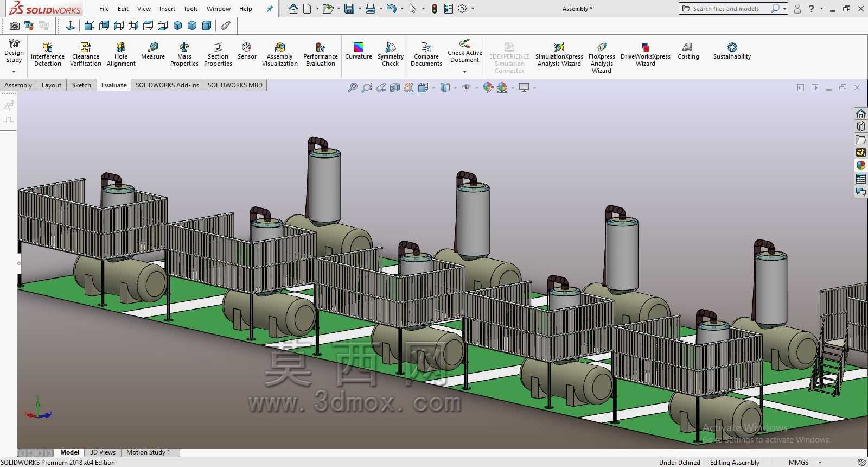
Task: Click the Image Capture camera icon
Action: click(15, 26)
